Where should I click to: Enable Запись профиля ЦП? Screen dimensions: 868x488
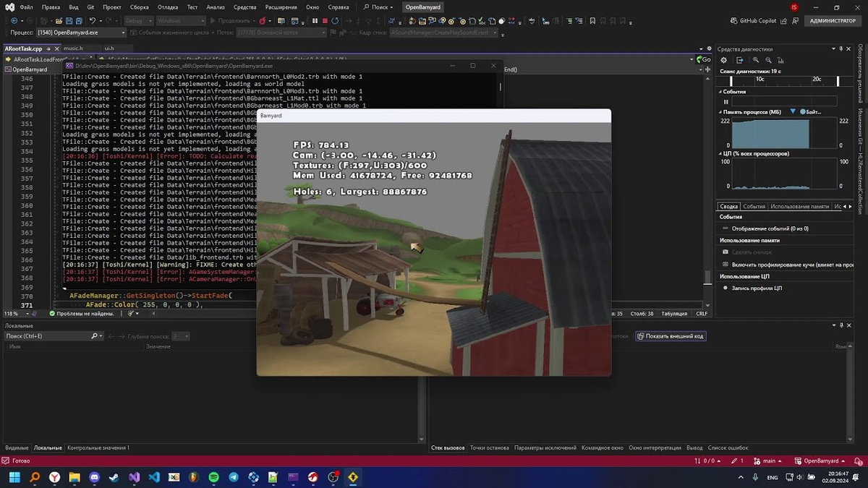coord(753,288)
